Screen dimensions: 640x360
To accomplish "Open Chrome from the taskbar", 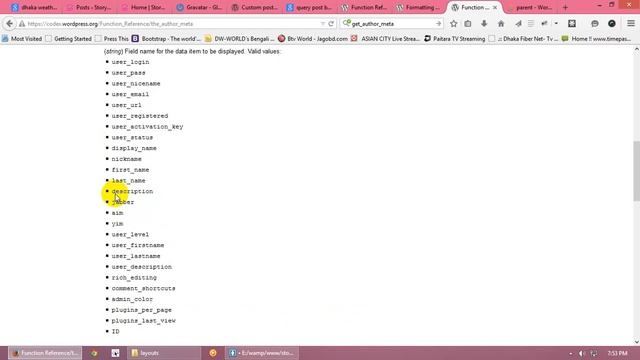I will (x=94, y=353).
